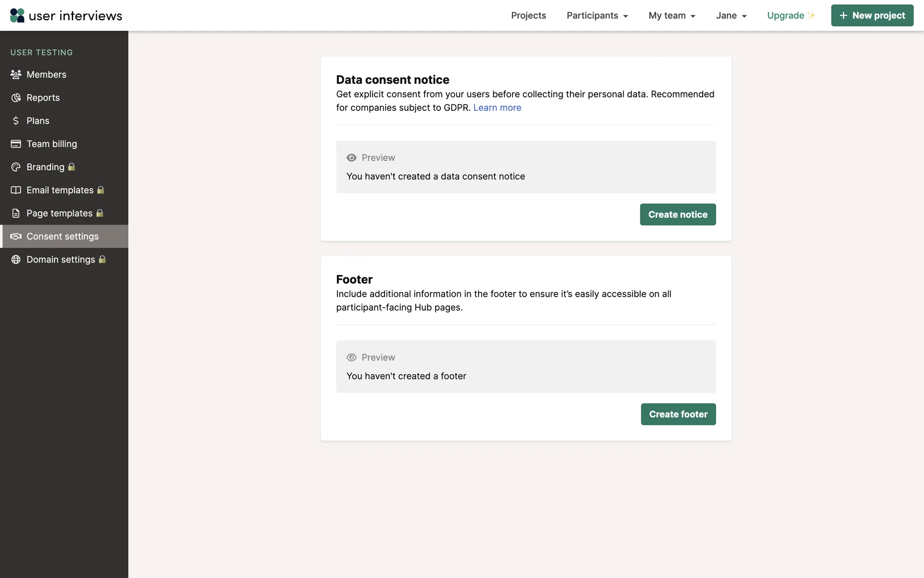
Task: Click the Create footer button
Action: [x=678, y=414]
